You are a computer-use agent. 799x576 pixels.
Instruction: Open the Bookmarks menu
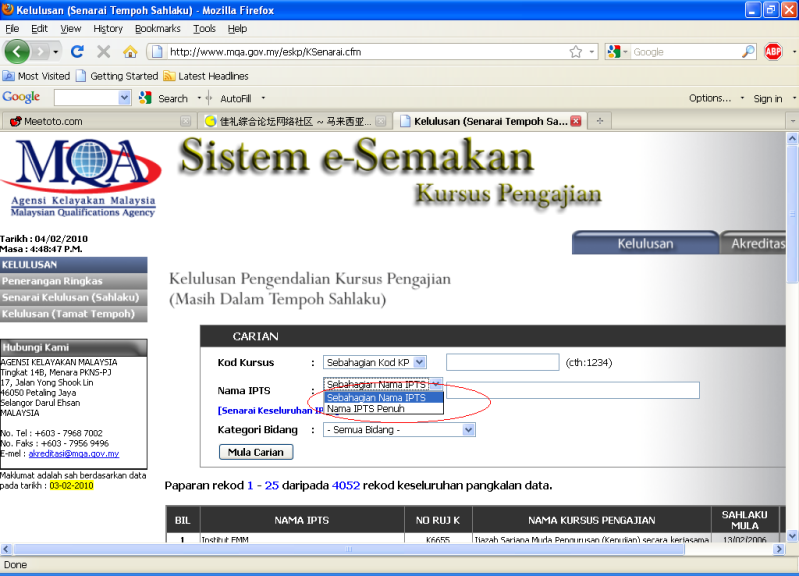click(159, 29)
